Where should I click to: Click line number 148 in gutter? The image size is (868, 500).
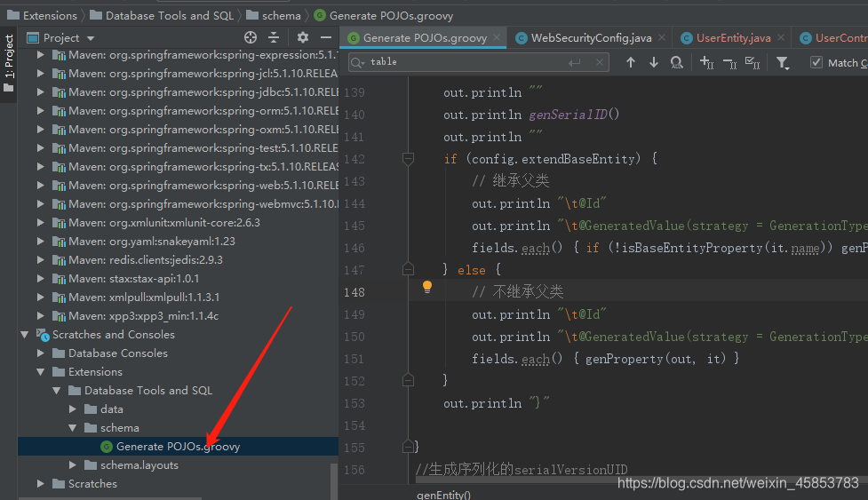click(354, 292)
